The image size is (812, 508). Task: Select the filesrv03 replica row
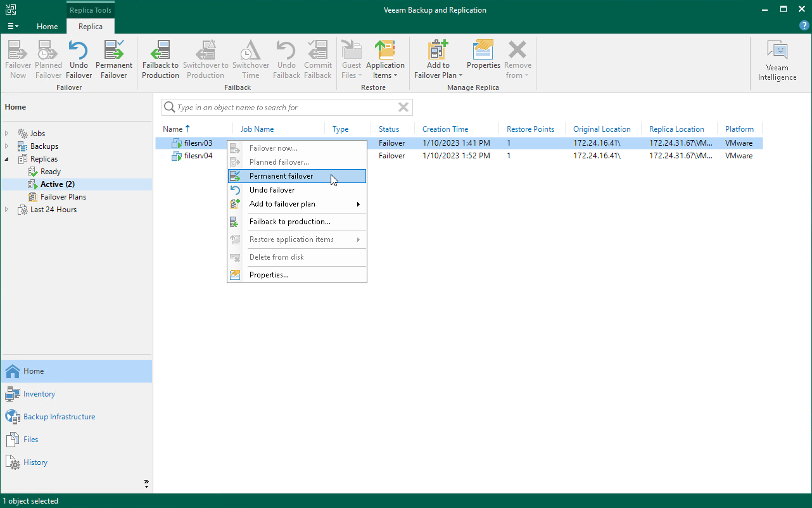pos(459,143)
